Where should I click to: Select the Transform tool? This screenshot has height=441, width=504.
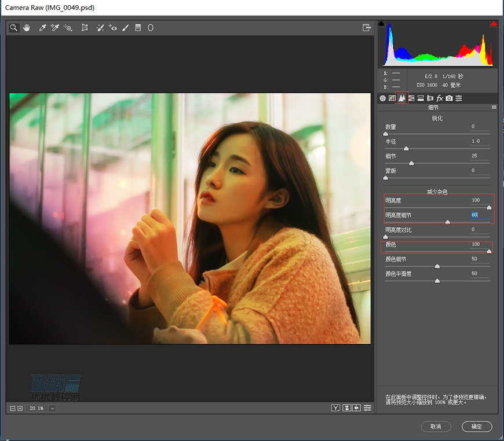click(85, 27)
